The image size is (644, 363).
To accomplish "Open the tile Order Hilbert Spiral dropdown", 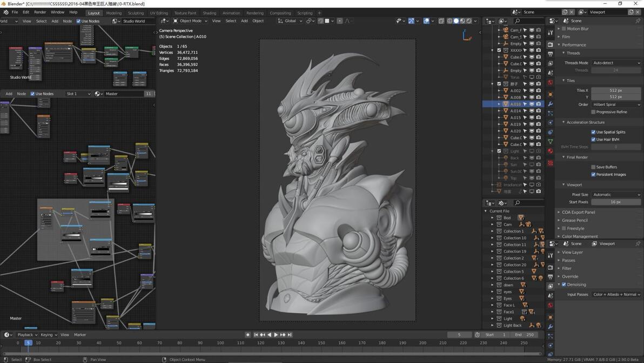I will [616, 104].
